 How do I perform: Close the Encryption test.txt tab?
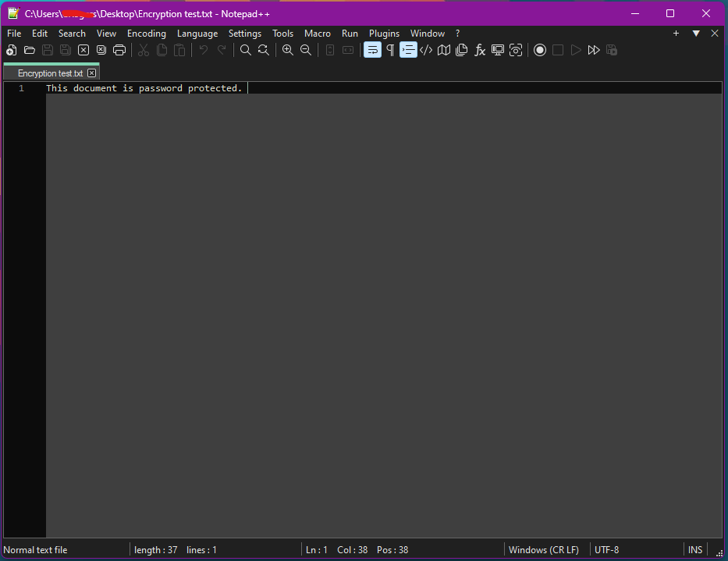[x=92, y=73]
